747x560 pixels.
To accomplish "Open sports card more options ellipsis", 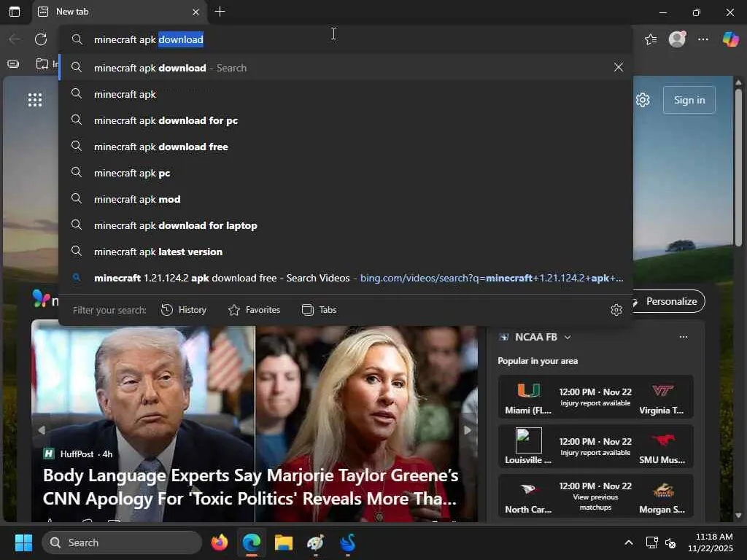I will [x=683, y=337].
